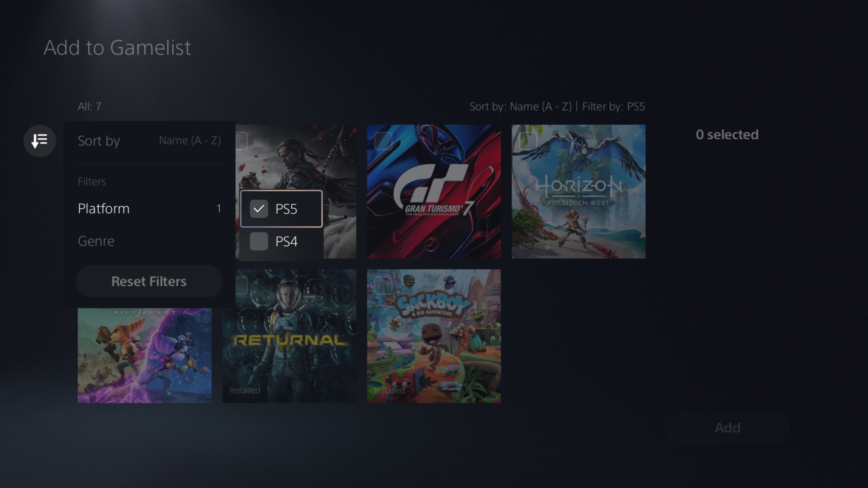868x488 pixels.
Task: Click Reset Filters button
Action: (x=149, y=281)
